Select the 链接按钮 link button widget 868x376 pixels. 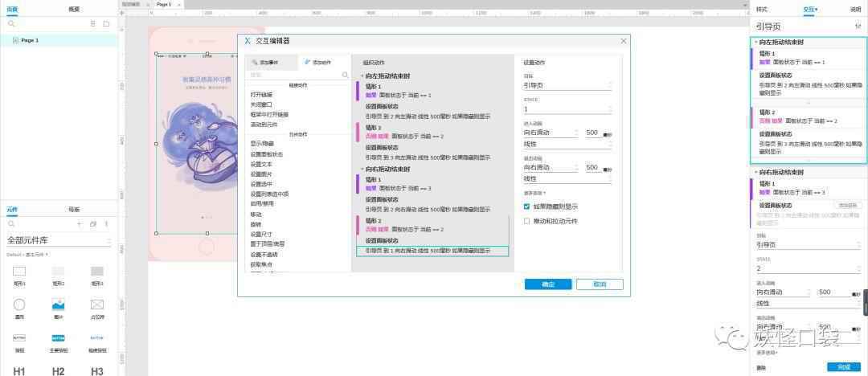pos(97,342)
